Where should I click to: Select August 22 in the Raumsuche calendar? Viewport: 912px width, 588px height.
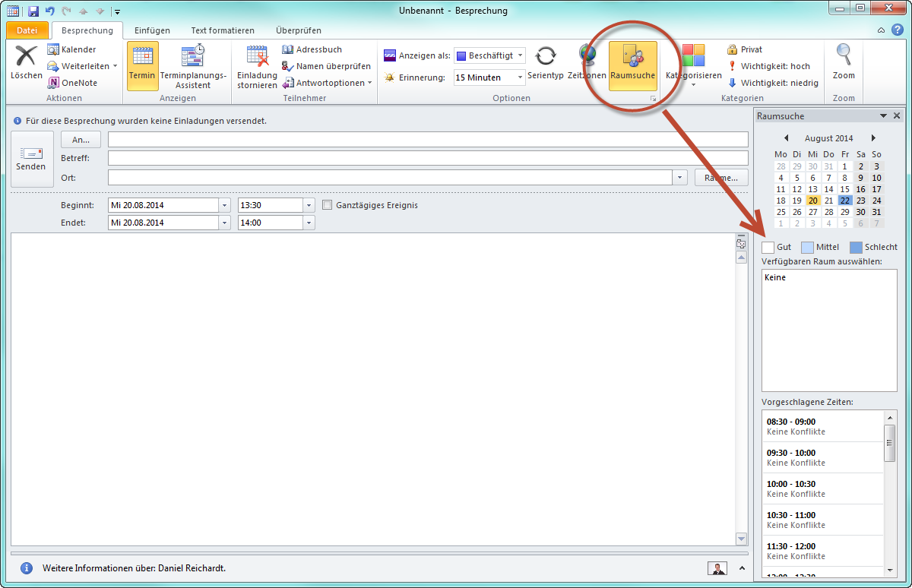click(x=845, y=201)
